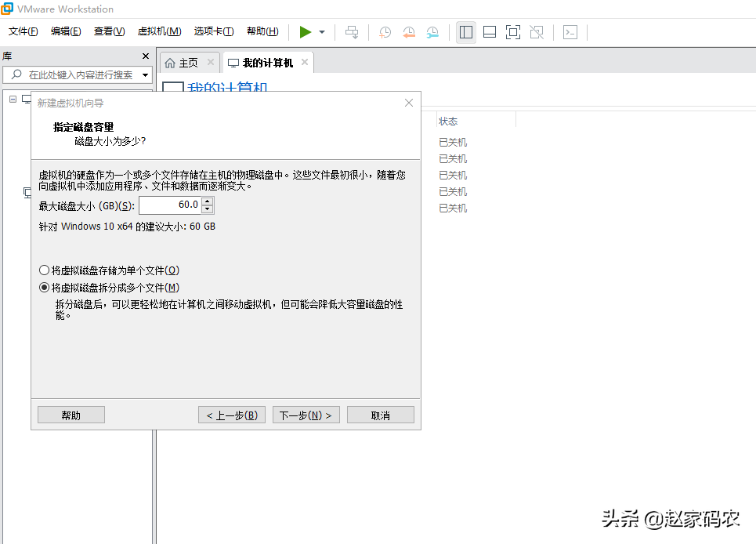Toggle the library sidebar view icon

pos(466,32)
